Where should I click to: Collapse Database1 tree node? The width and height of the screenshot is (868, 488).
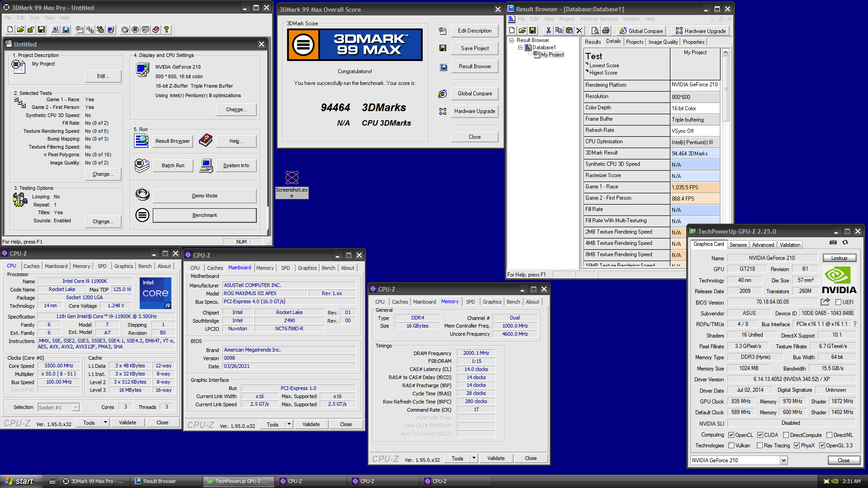(520, 47)
